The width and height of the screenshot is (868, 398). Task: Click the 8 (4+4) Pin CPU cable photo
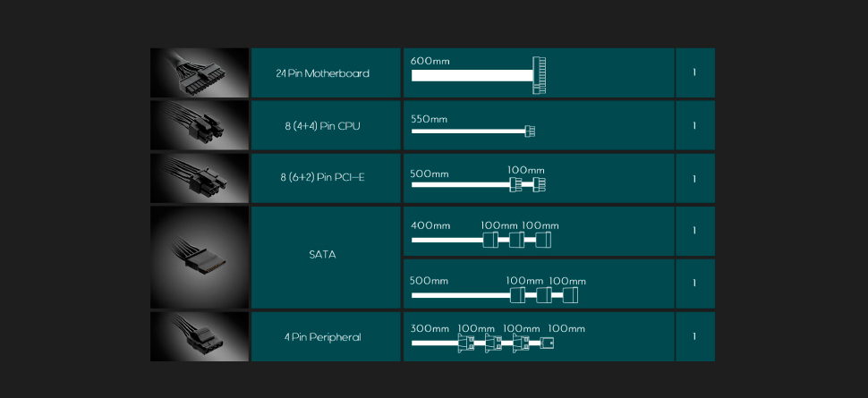[200, 125]
